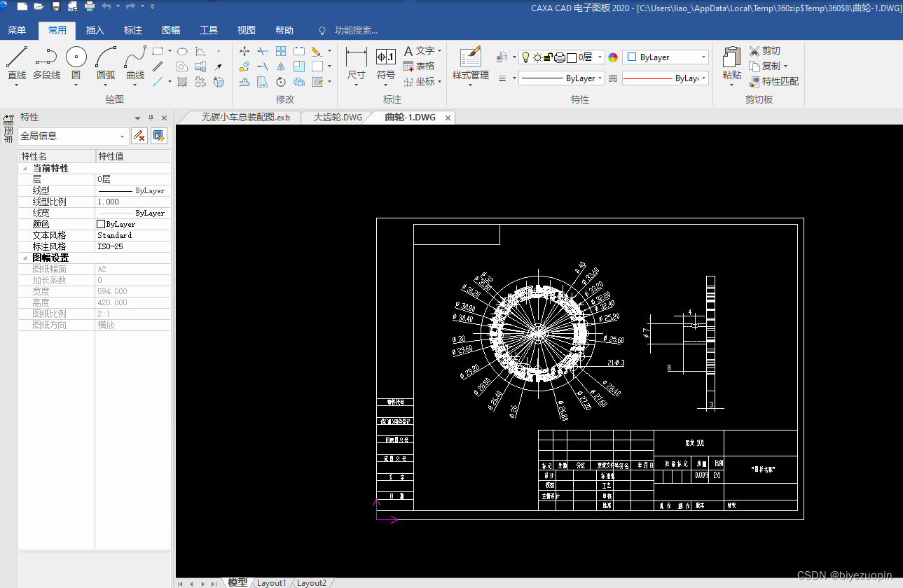Screen dimensions: 903x588
Task: Choose the ellipse drawing tool
Action: click(181, 51)
